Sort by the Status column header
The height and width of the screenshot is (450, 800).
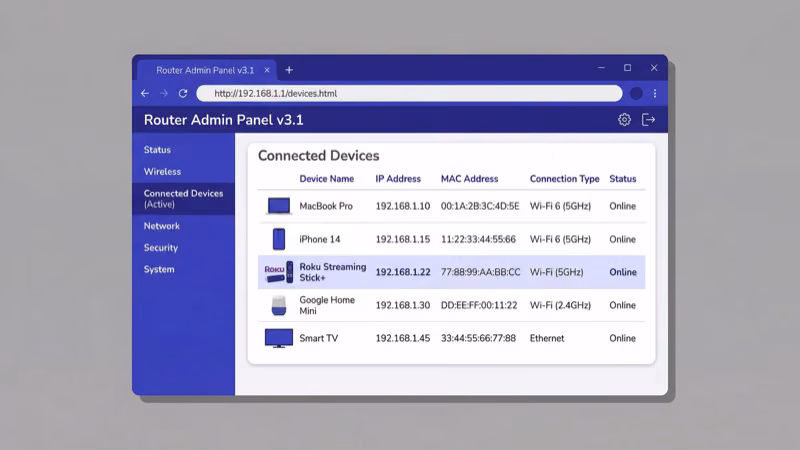[622, 179]
